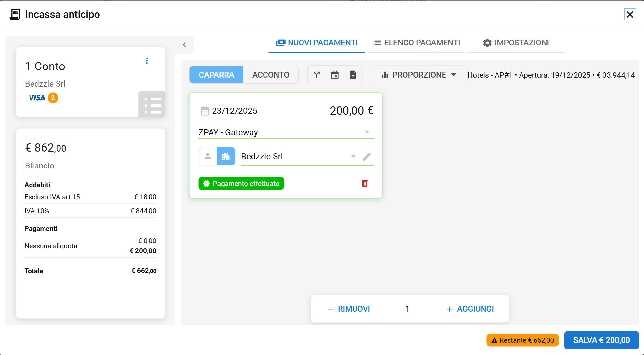The height and width of the screenshot is (355, 644).
Task: Open the IMPOSTAZIONI tab
Action: pos(516,43)
